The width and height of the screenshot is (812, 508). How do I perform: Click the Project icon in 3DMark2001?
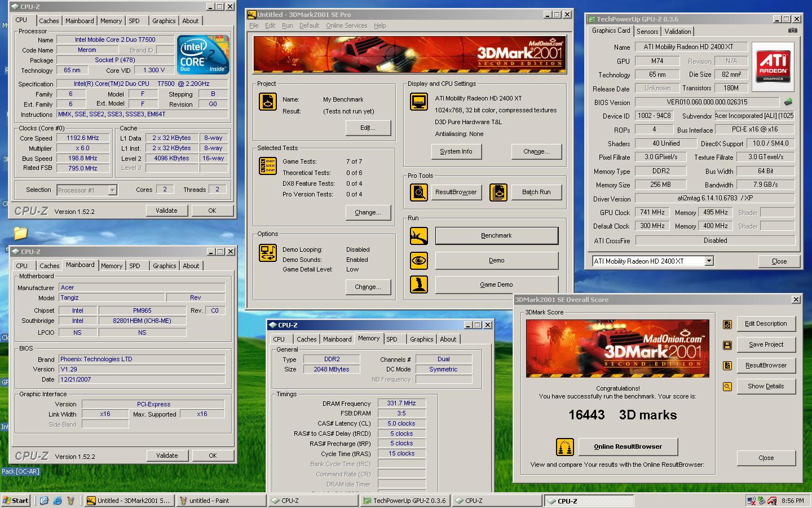coord(268,102)
